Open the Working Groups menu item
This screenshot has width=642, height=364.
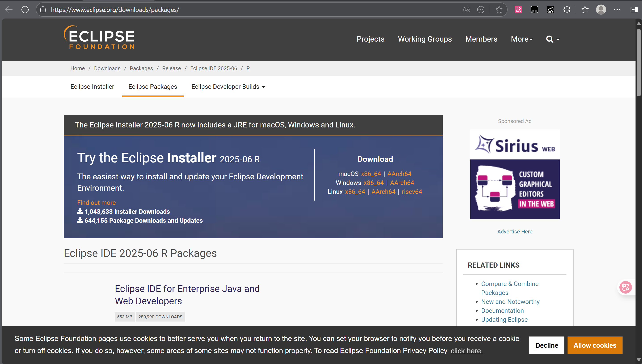(x=424, y=39)
